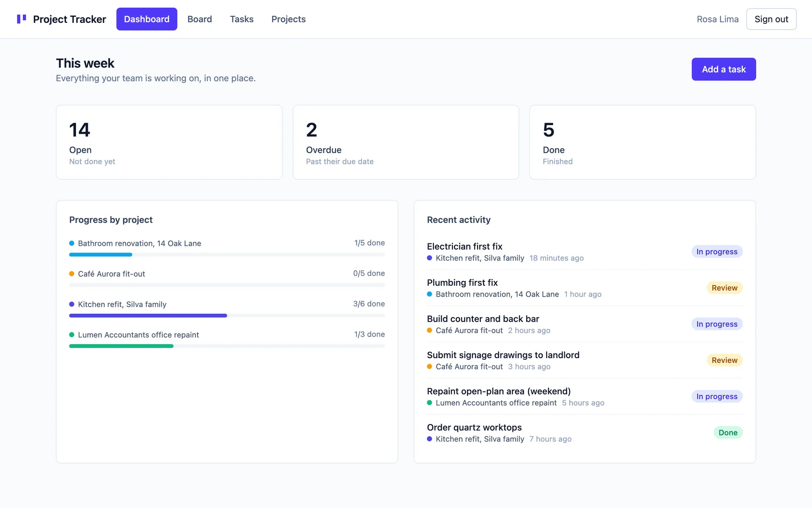Viewport: 812px width, 508px height.
Task: Select Lumen Accountants office repaint in Progress list
Action: 227,339
